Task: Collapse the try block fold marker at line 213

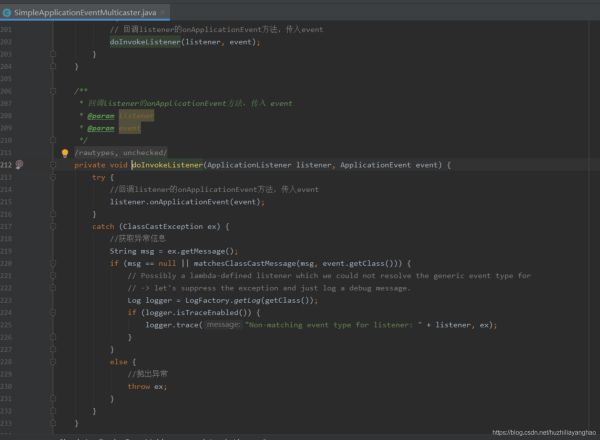Action: (x=53, y=177)
